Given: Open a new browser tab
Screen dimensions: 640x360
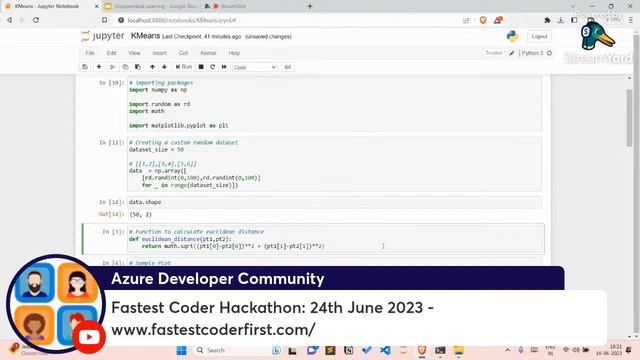Looking at the screenshot, I should point(310,6).
